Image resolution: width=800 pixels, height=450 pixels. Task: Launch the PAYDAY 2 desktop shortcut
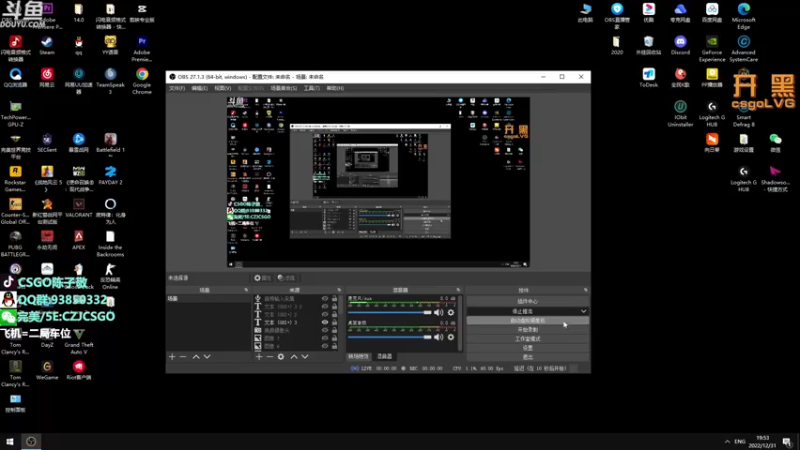click(110, 176)
